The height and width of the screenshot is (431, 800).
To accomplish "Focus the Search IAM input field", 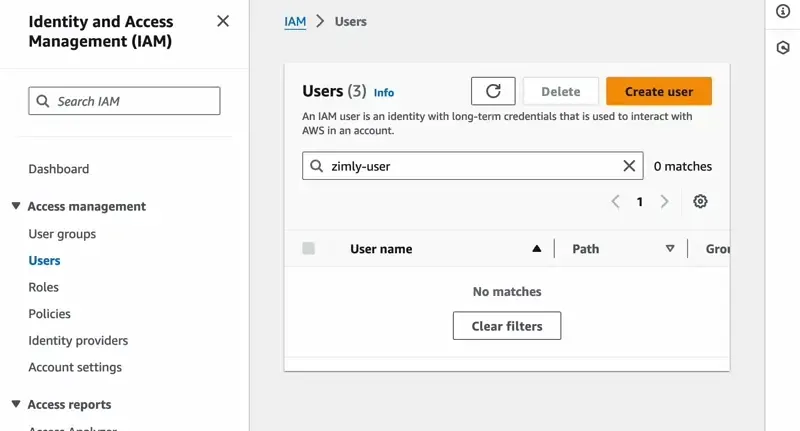I will coord(124,101).
